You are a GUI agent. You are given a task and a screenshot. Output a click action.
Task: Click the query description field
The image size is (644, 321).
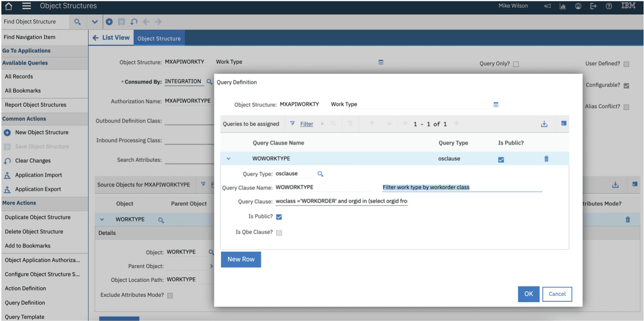click(x=462, y=187)
